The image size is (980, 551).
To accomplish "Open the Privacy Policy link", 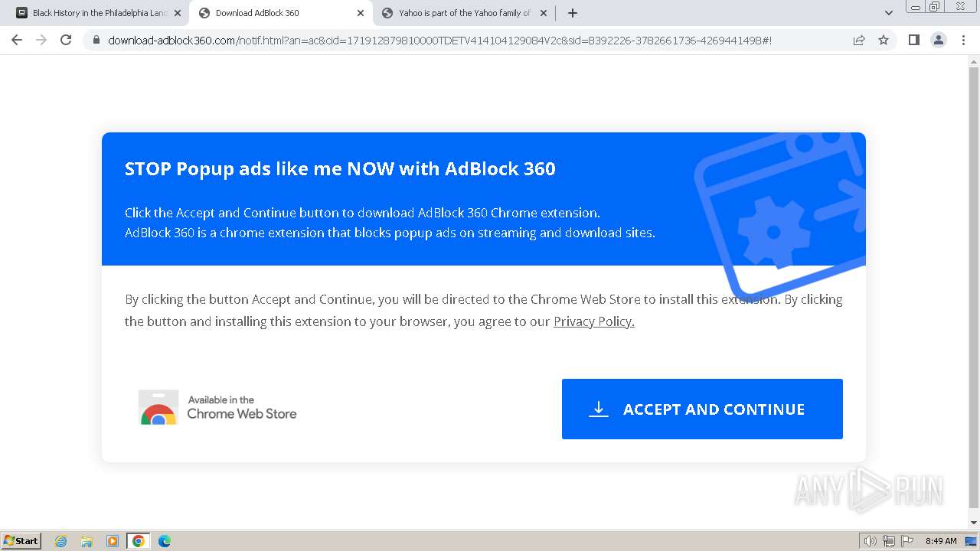I will tap(593, 321).
